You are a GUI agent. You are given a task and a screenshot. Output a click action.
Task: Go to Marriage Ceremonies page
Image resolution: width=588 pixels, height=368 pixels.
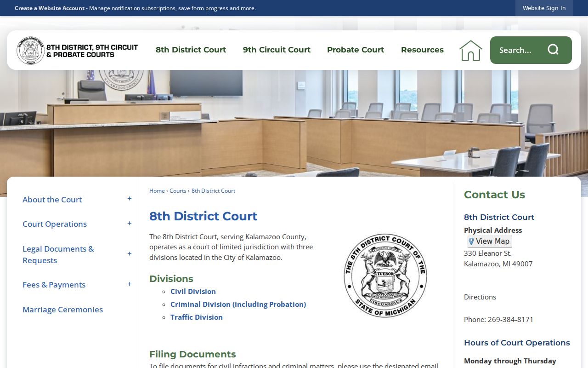click(x=62, y=310)
